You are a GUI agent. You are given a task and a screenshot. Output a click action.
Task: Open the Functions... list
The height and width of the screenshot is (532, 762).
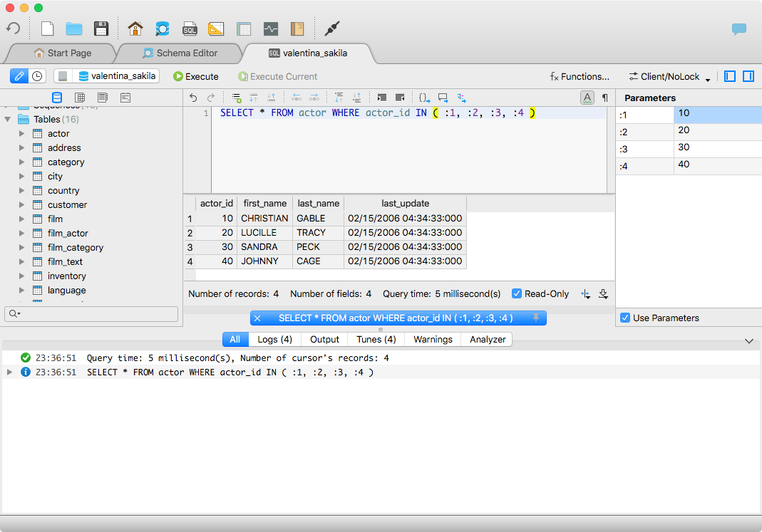pos(580,77)
